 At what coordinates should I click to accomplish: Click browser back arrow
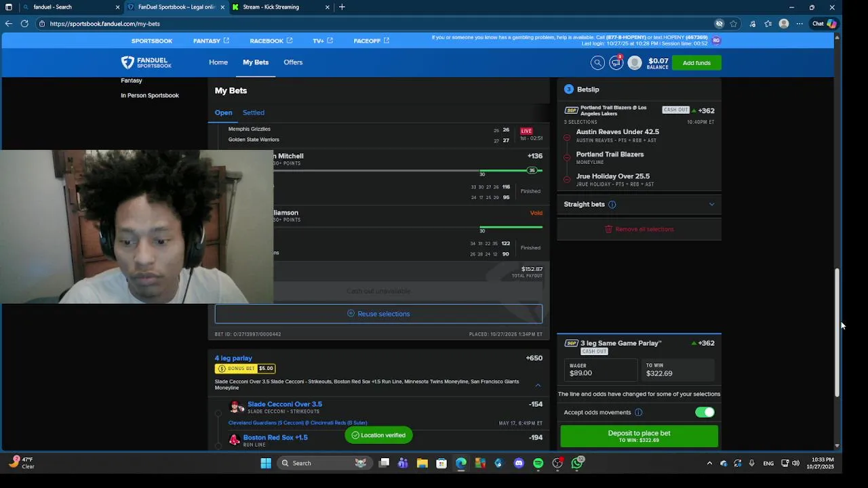8,23
